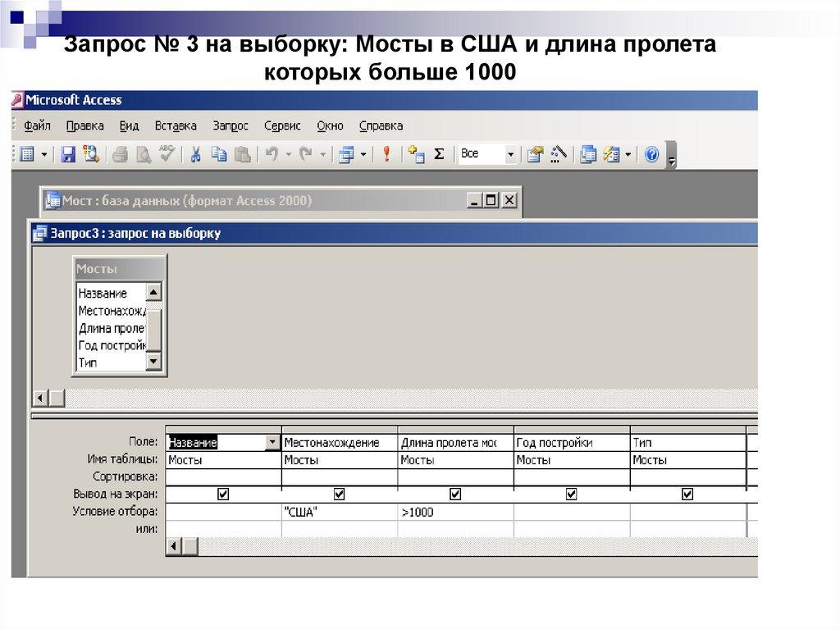Click the Год постройки column field cell

(571, 443)
